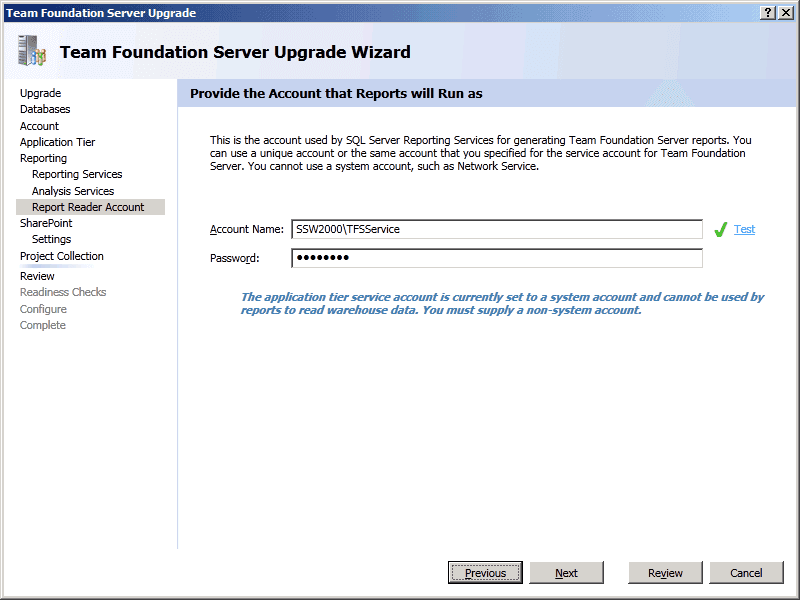Click the title bar help question mark
Viewport: 800px width, 600px height.
point(769,12)
